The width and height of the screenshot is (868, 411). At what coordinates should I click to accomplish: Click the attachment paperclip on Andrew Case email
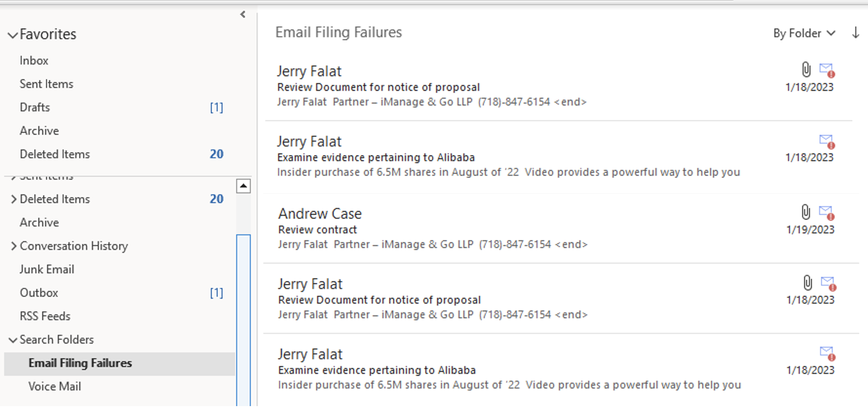(x=806, y=212)
